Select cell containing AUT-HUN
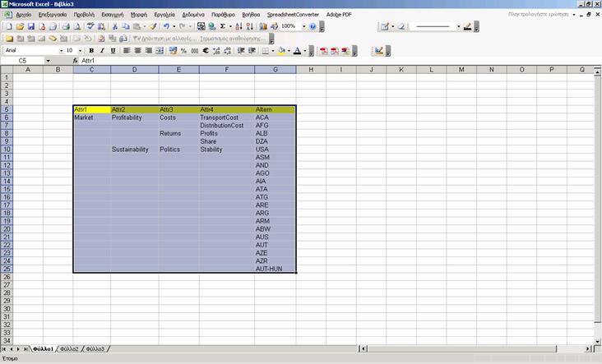 (275, 269)
